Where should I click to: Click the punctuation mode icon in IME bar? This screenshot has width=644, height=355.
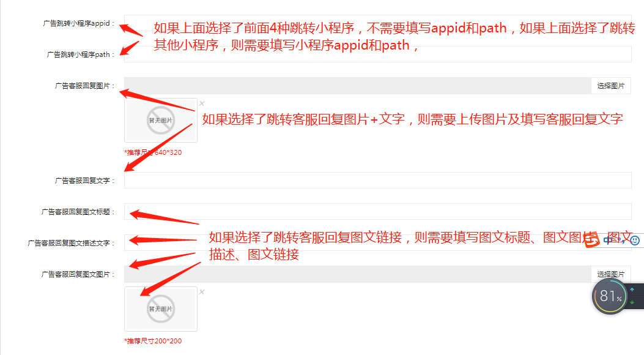coord(622,241)
